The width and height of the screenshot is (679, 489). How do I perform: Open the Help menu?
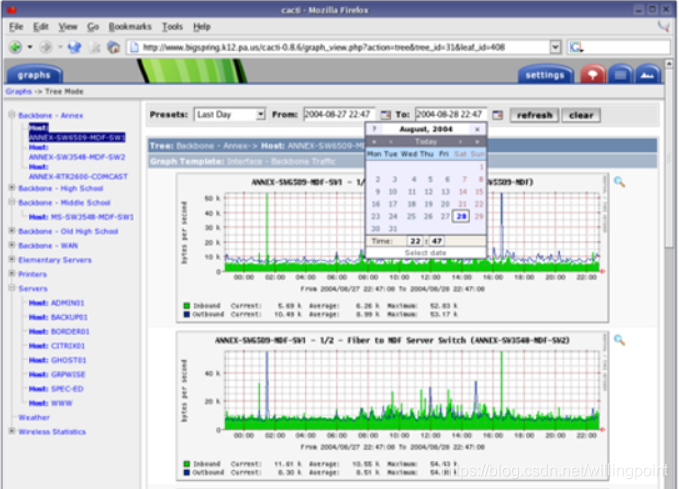202,27
